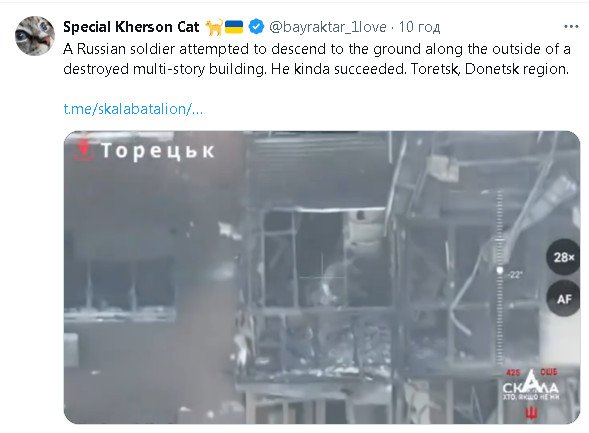The width and height of the screenshot is (589, 433).
Task: Click the Special Kherson Cat display name
Action: point(131,27)
